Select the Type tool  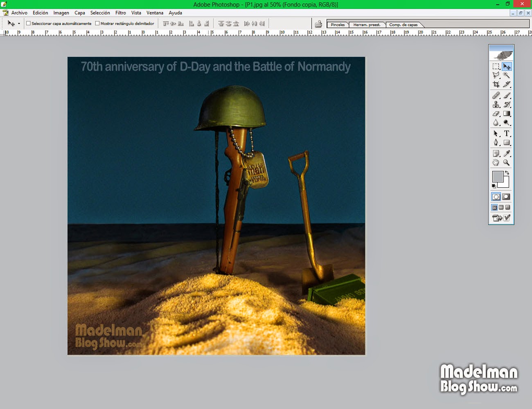pyautogui.click(x=507, y=133)
